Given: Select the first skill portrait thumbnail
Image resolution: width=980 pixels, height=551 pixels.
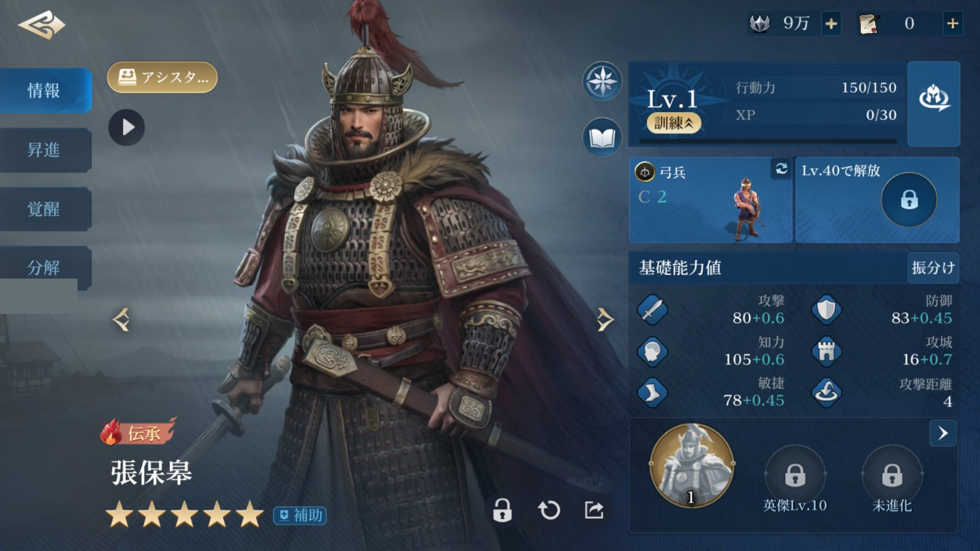Looking at the screenshot, I should (691, 465).
